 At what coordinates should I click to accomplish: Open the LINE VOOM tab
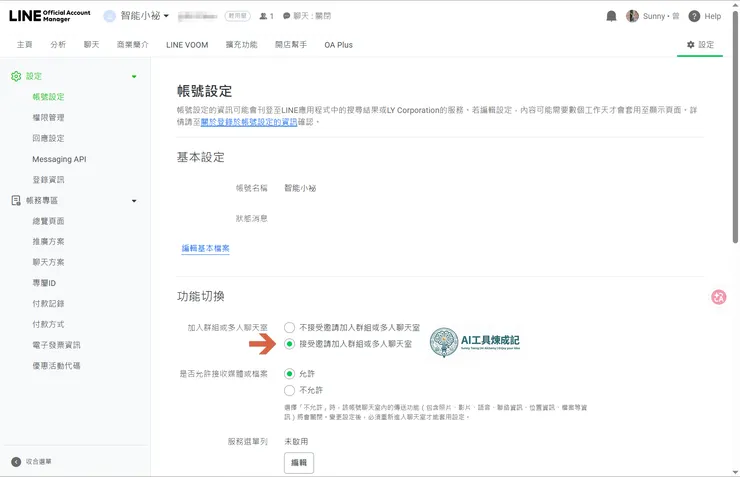tap(187, 45)
